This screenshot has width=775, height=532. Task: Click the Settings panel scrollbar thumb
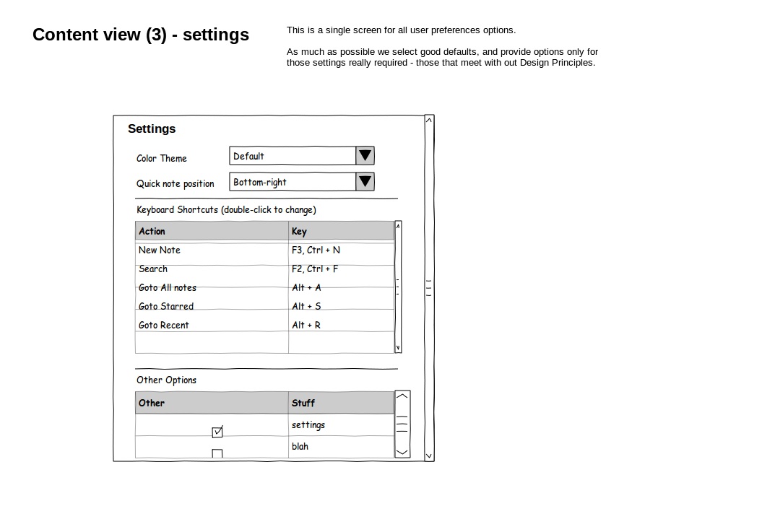click(x=429, y=288)
